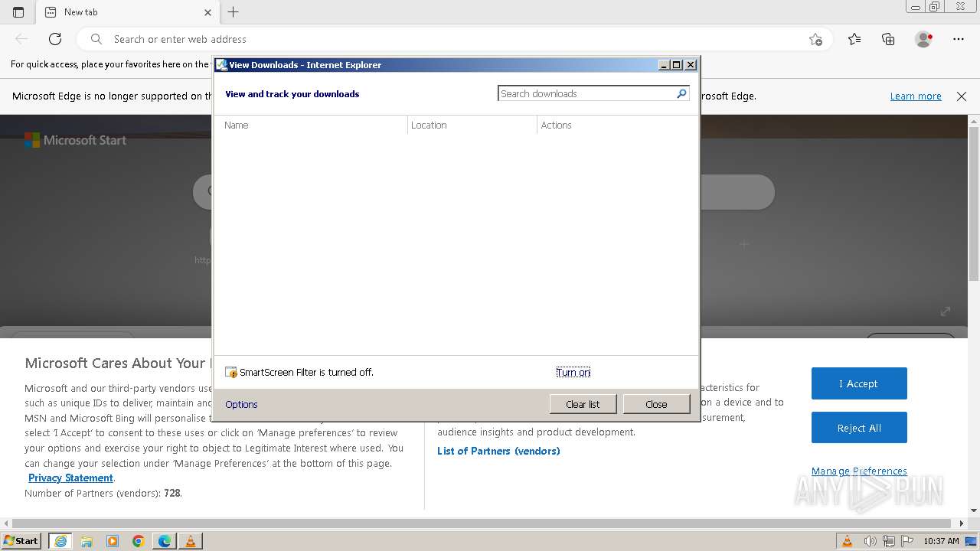
Task: Open Internet Explorer from taskbar
Action: [60, 541]
